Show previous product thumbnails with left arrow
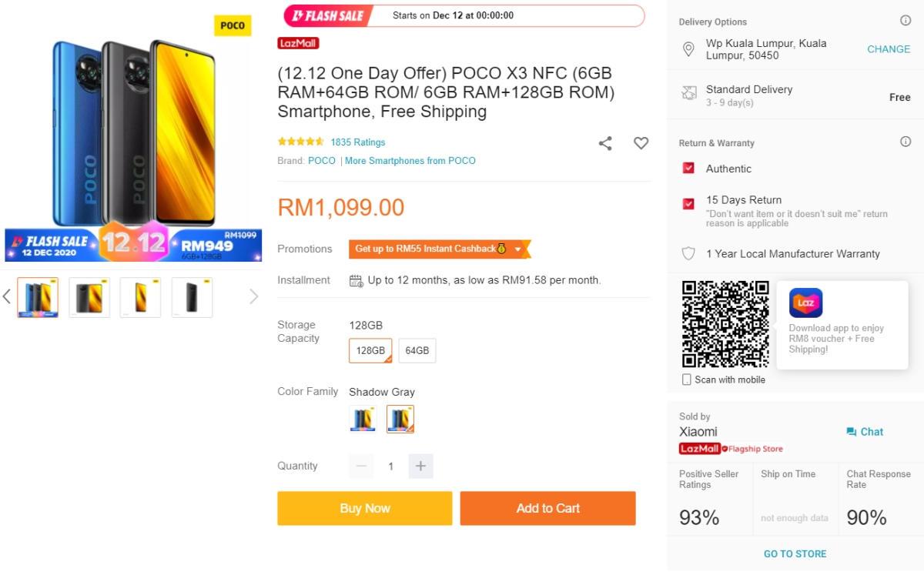Image resolution: width=924 pixels, height=575 pixels. coord(7,297)
